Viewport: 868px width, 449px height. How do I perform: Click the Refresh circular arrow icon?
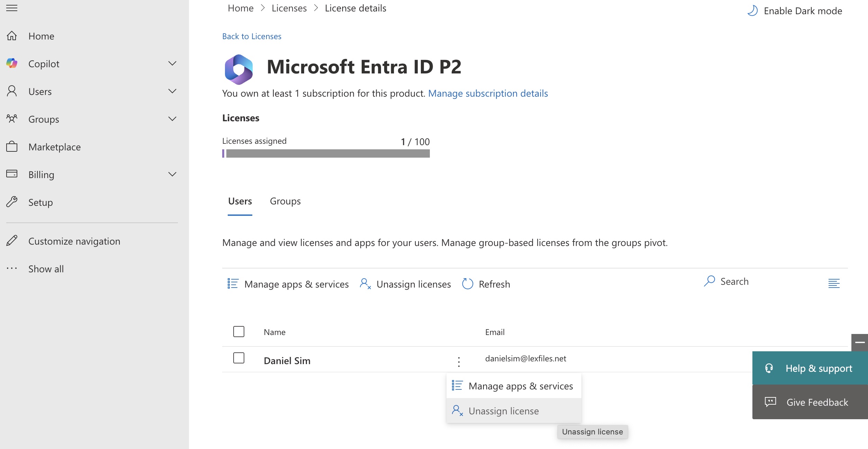(x=468, y=284)
